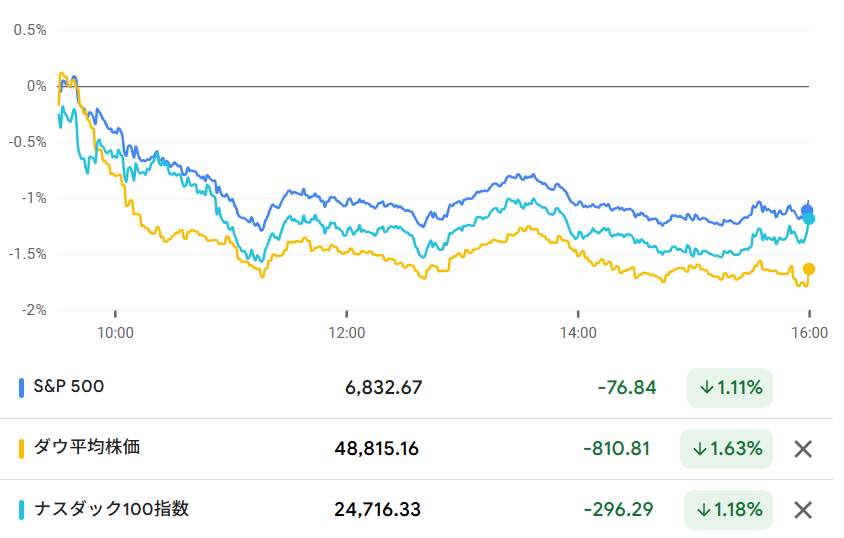This screenshot has height=538, width=844.
Task: Click the 14:00 time axis label
Action: [577, 331]
